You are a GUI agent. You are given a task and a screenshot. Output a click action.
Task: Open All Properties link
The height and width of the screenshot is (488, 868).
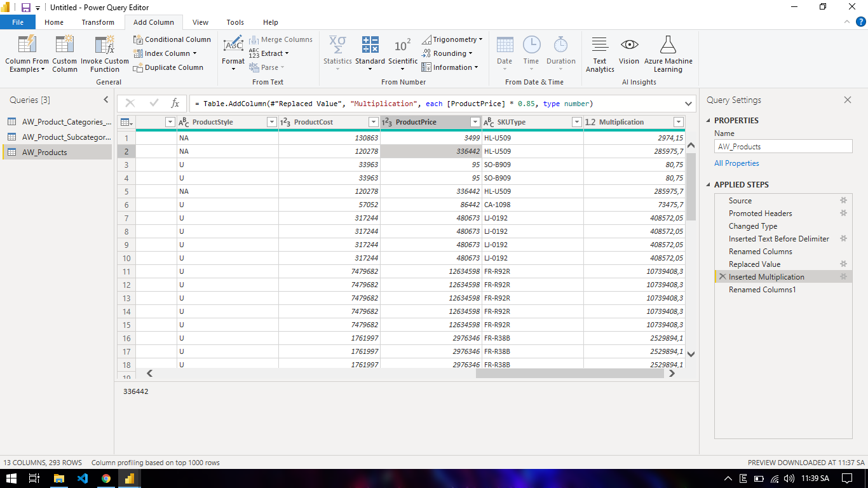tap(736, 163)
